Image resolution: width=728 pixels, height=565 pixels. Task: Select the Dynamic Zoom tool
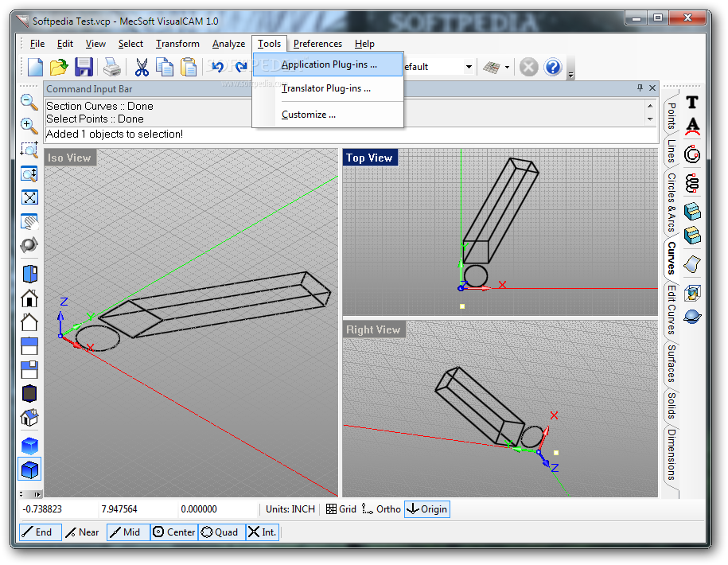[x=29, y=174]
